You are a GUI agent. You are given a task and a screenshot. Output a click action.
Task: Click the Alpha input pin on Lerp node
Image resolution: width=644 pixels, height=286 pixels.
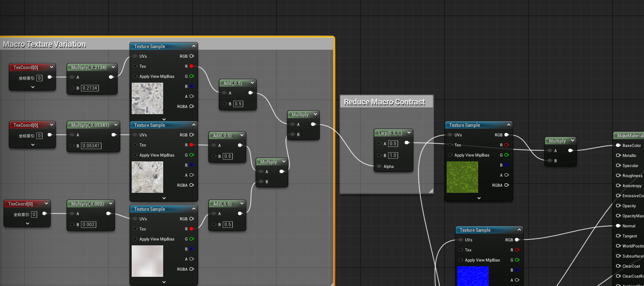pos(379,166)
